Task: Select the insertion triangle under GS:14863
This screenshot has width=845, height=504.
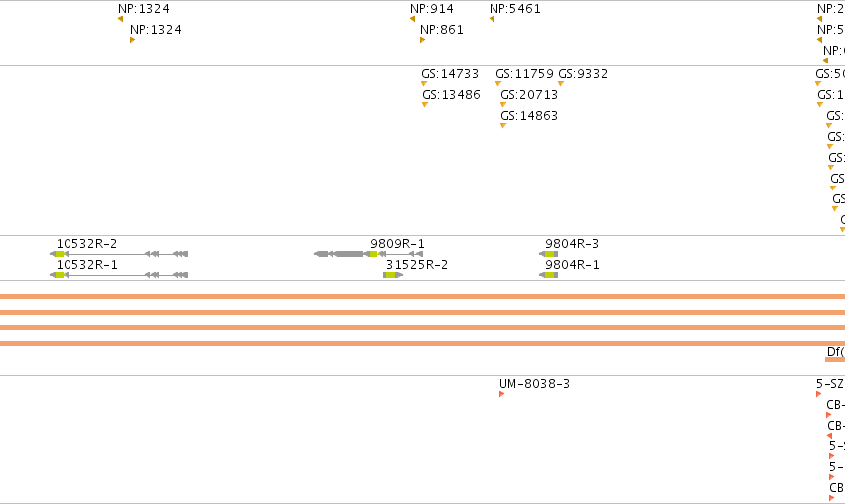Action: 503,126
